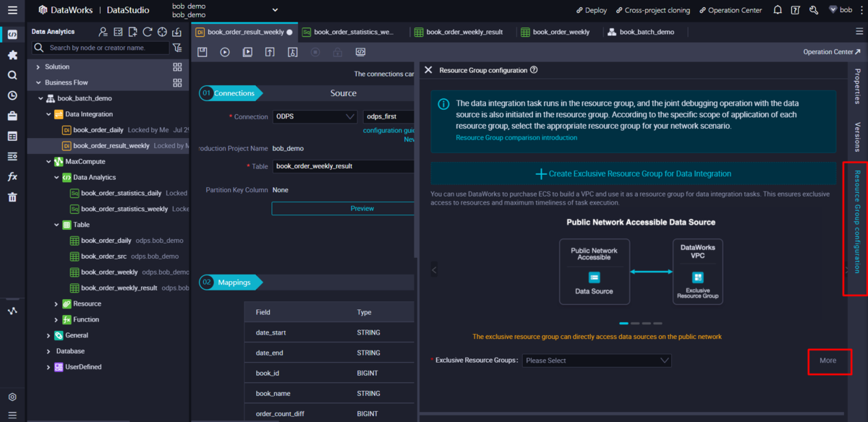868x422 pixels.
Task: Open the briefcase icon in left sidebar
Action: tap(12, 116)
